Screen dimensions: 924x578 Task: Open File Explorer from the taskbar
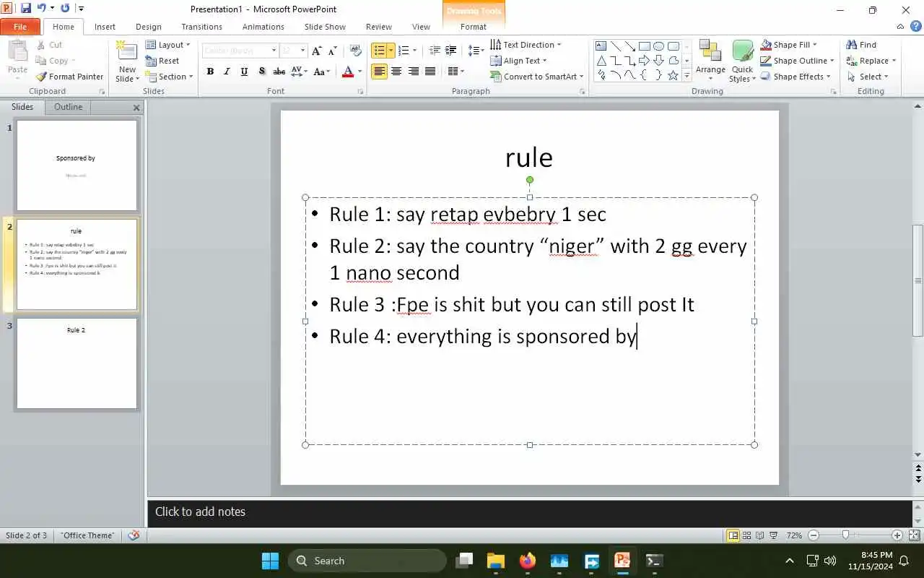point(495,561)
